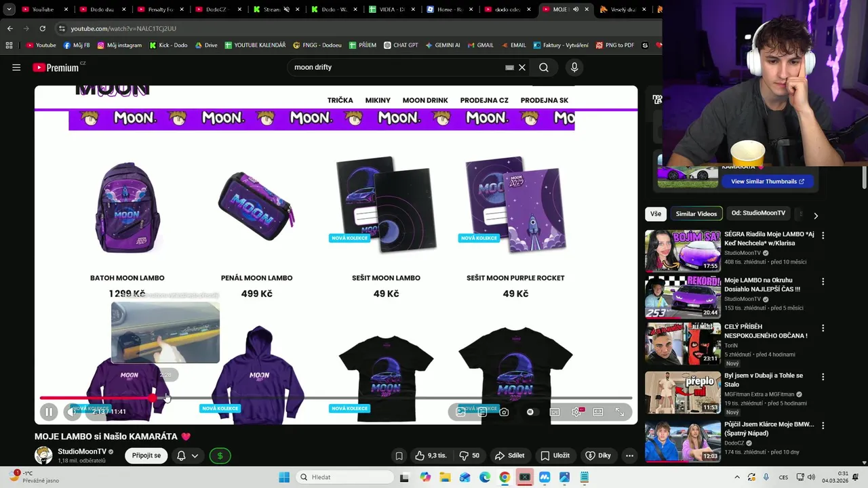This screenshot has height=488, width=868.
Task: Dislike the video (50)
Action: (x=470, y=455)
